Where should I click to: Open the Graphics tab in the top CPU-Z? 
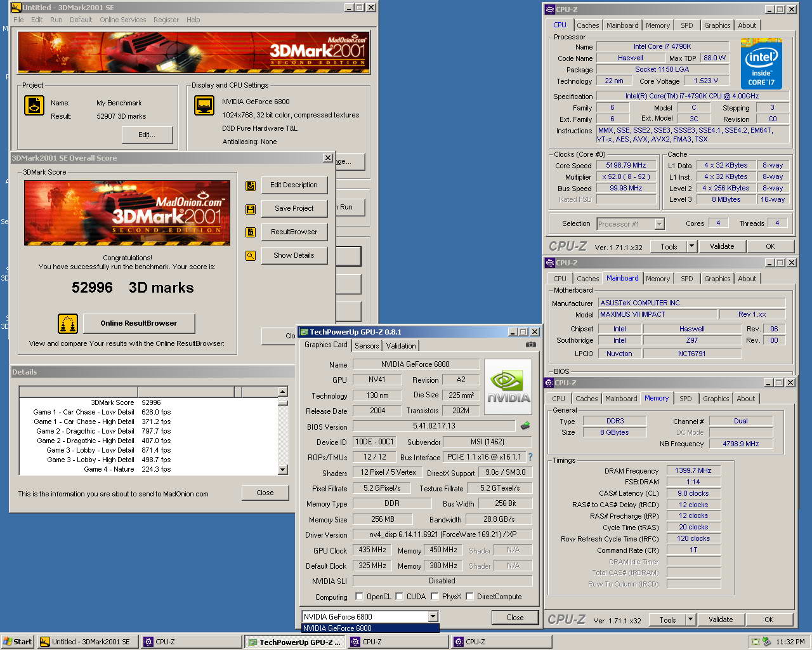(717, 25)
